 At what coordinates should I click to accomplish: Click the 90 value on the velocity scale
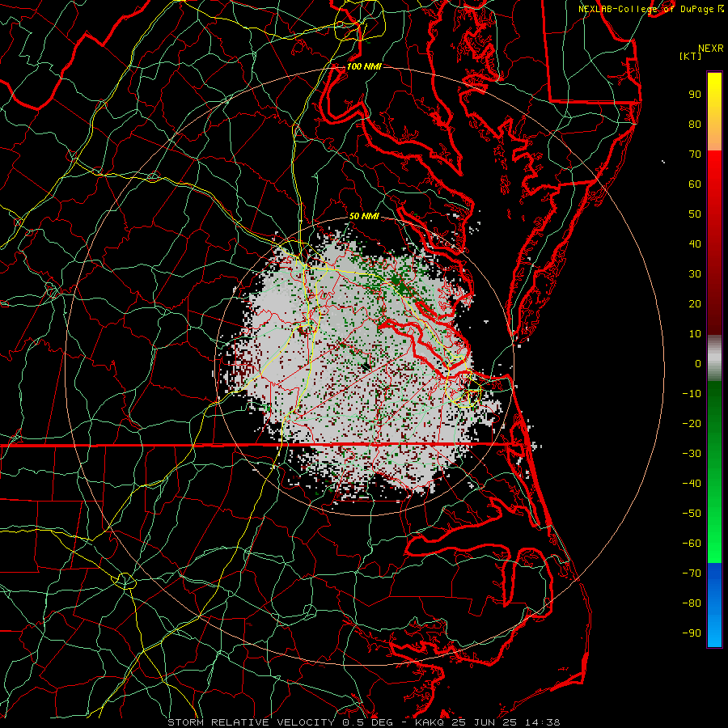[695, 95]
